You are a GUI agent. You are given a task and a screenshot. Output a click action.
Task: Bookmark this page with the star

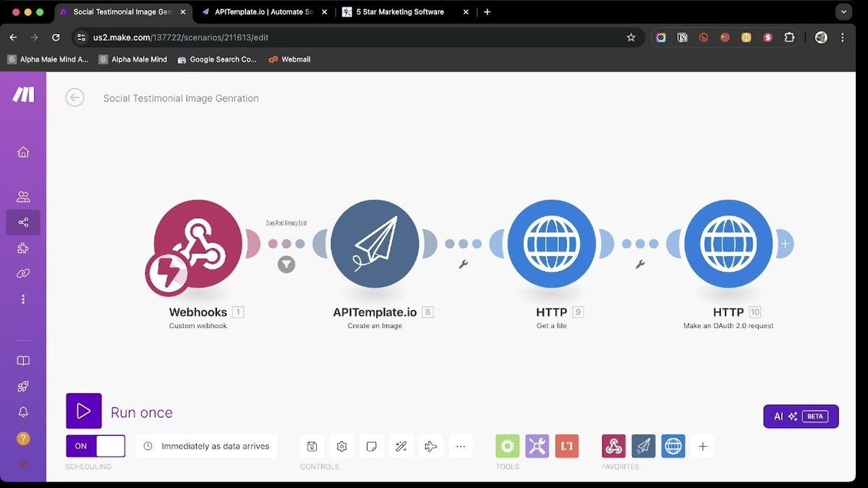631,37
